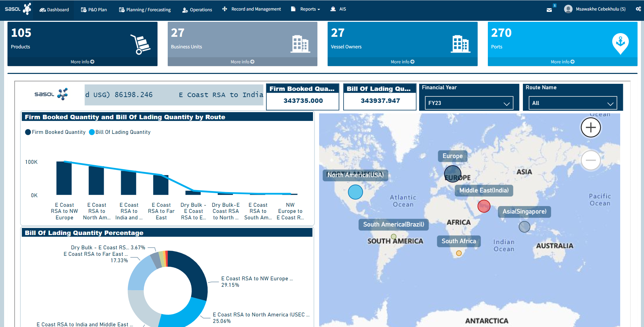This screenshot has width=644, height=327.
Task: Expand the Financial Year FY23 dropdown
Action: point(469,103)
